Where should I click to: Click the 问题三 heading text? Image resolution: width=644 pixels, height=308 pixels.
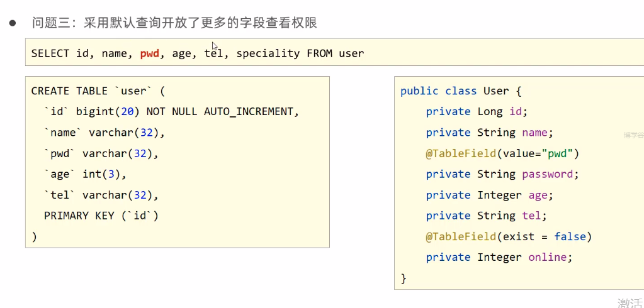point(174,23)
